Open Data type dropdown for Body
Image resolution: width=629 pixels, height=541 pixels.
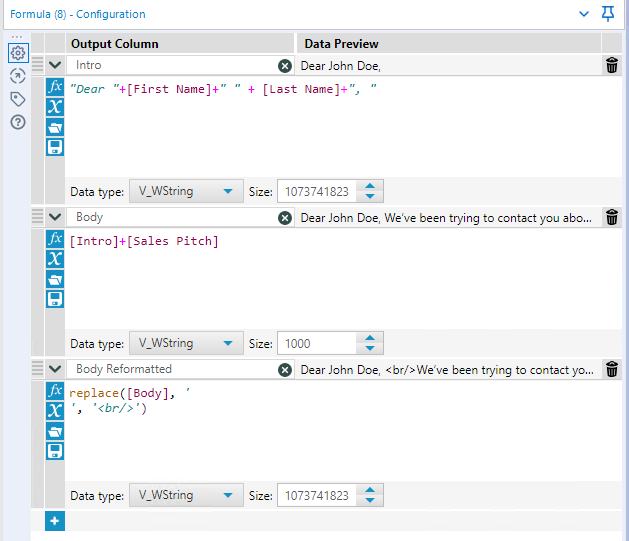186,343
